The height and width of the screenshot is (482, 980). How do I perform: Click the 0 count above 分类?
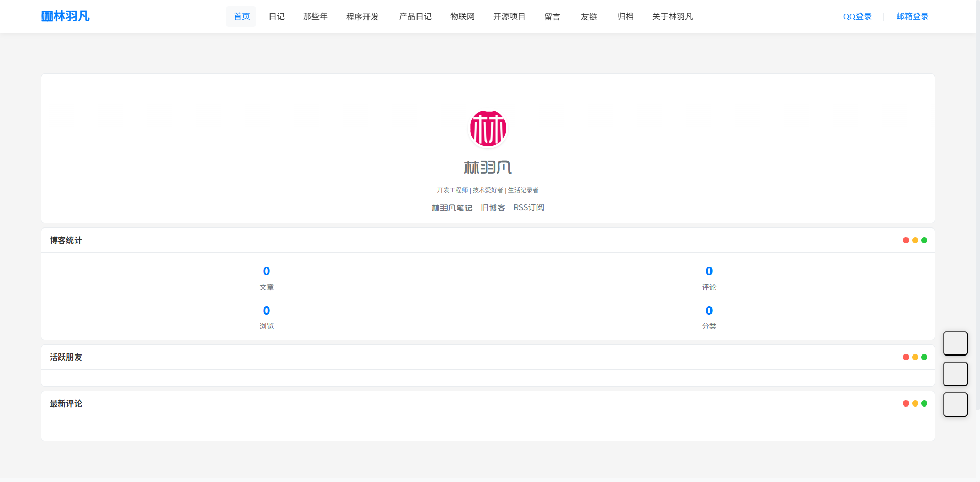709,311
